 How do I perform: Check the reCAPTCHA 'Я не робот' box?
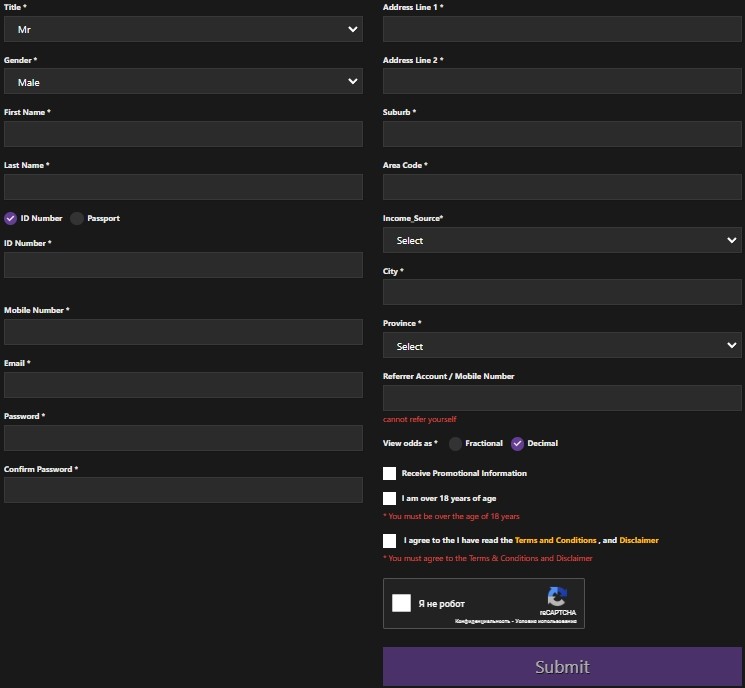coord(401,603)
